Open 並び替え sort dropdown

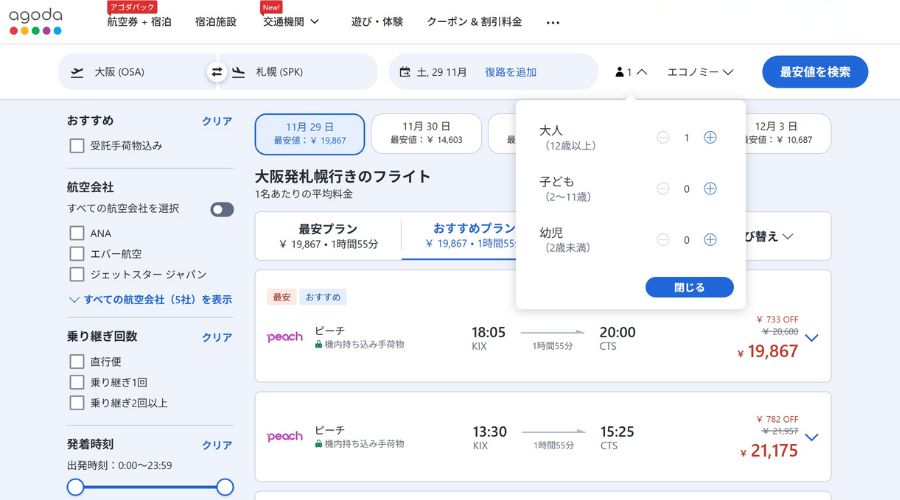(769, 237)
